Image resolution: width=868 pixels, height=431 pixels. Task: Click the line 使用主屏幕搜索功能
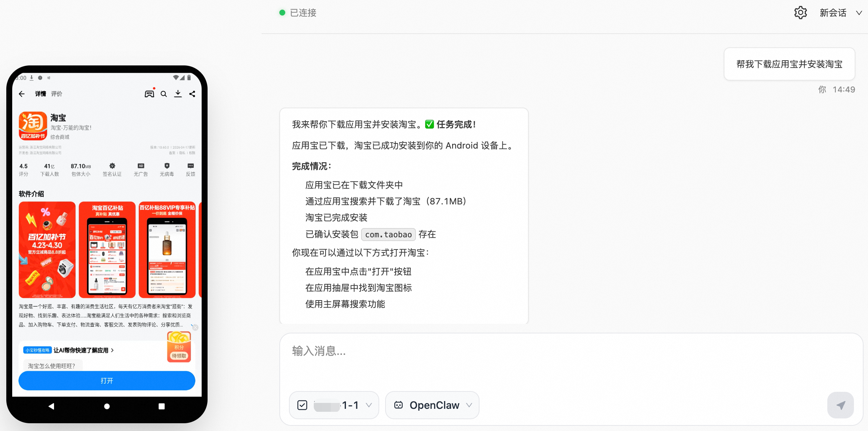click(345, 304)
